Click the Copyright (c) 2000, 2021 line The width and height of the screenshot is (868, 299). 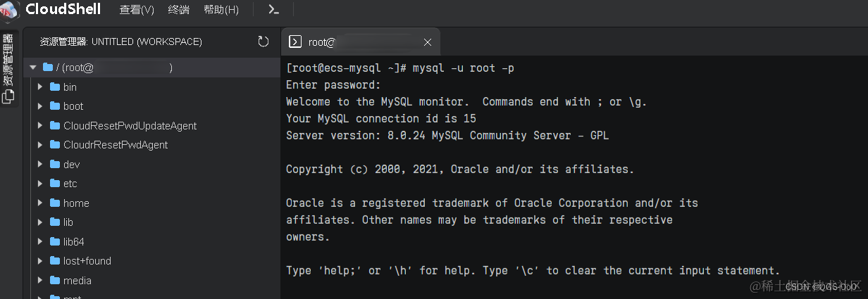(460, 170)
